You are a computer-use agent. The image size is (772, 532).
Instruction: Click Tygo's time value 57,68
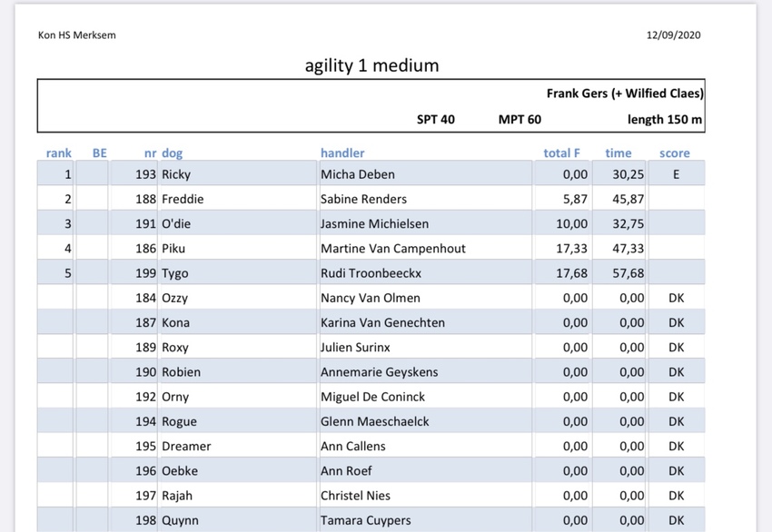click(x=625, y=273)
